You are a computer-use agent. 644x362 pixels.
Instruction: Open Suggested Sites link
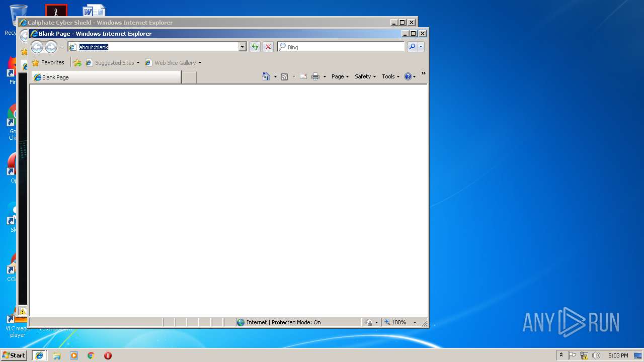110,63
